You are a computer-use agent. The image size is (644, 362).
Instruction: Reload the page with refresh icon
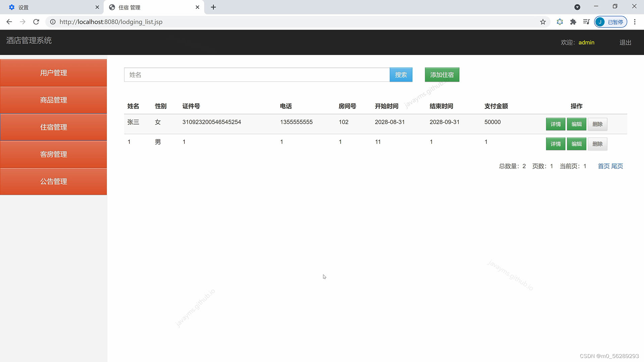[x=36, y=22]
